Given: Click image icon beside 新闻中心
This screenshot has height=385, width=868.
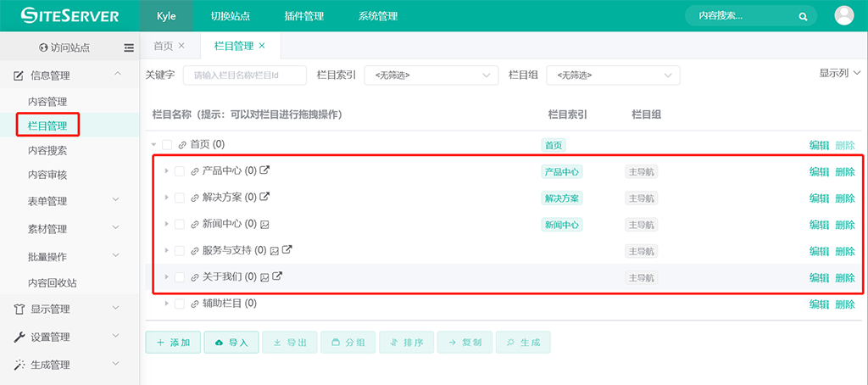Looking at the screenshot, I should pos(264,225).
